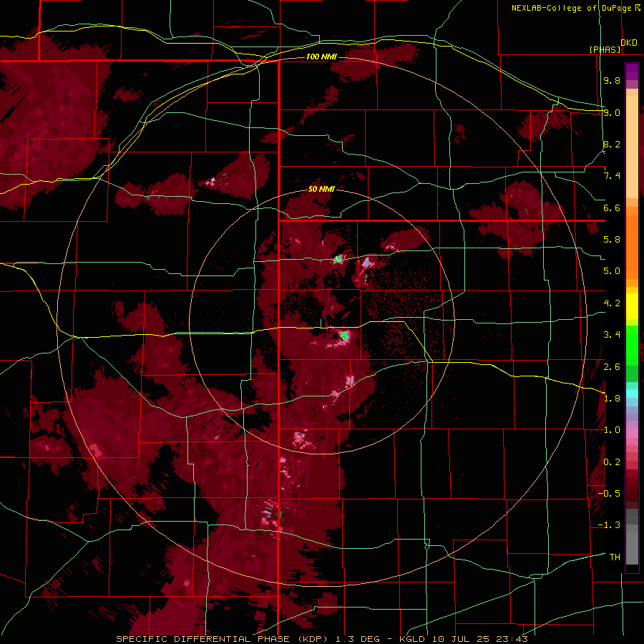
Task: Pick the peach segment of the color bar
Action: tap(632, 146)
